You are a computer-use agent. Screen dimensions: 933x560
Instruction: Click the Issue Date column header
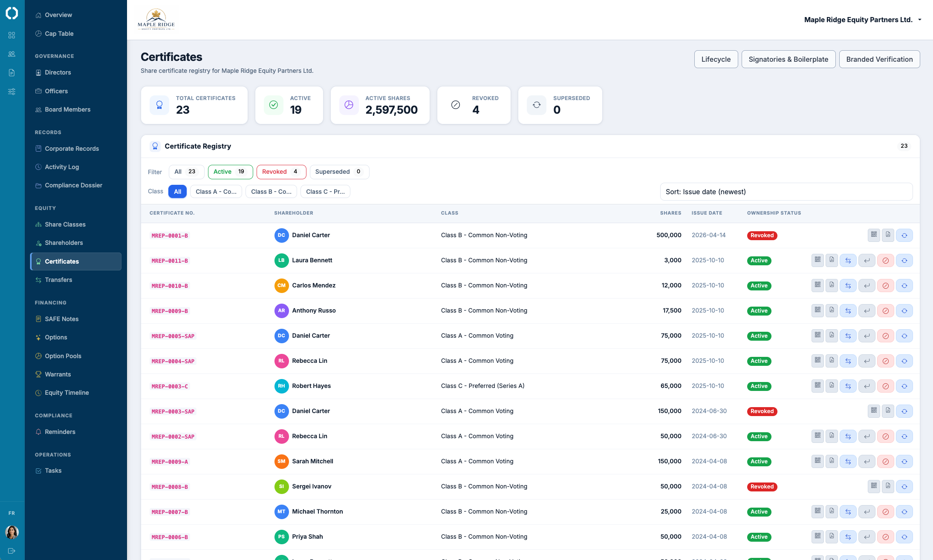click(707, 213)
